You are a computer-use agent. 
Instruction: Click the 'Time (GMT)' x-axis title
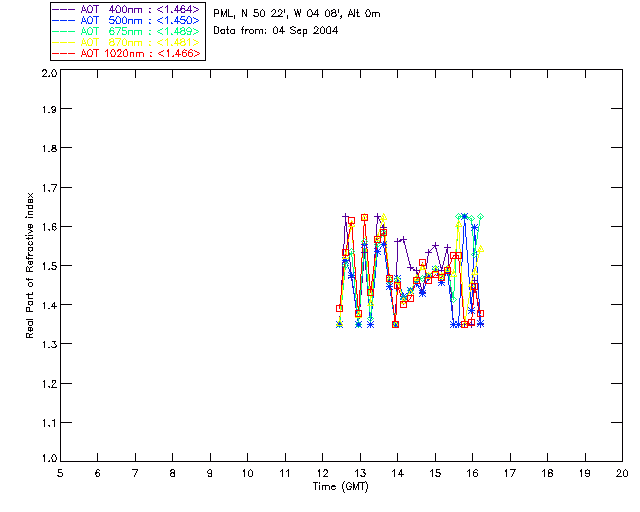click(x=341, y=487)
